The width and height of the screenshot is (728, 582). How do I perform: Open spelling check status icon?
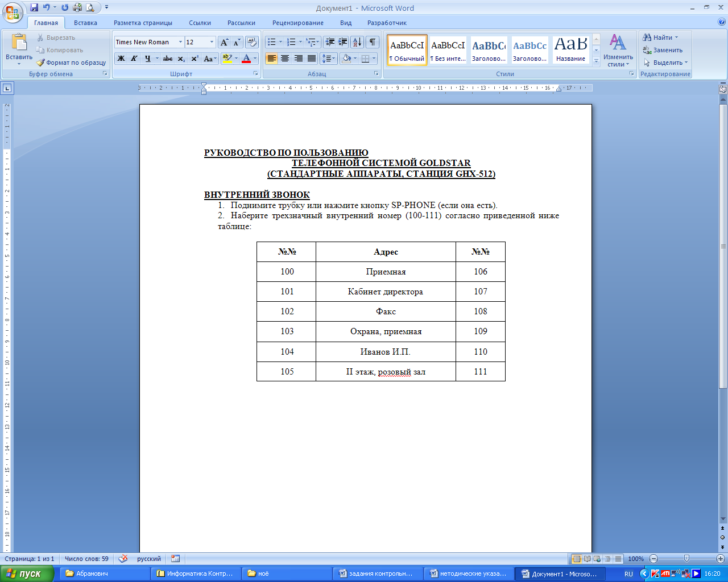(123, 559)
